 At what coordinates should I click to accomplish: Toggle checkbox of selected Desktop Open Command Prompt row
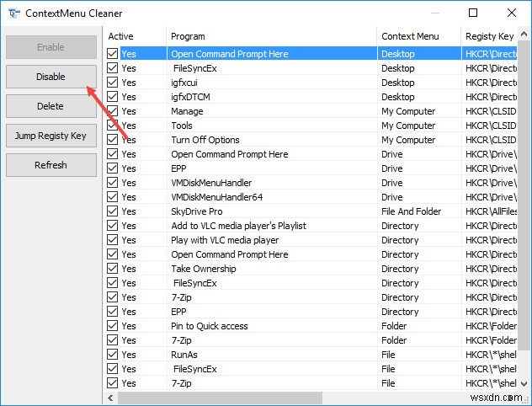tap(112, 54)
